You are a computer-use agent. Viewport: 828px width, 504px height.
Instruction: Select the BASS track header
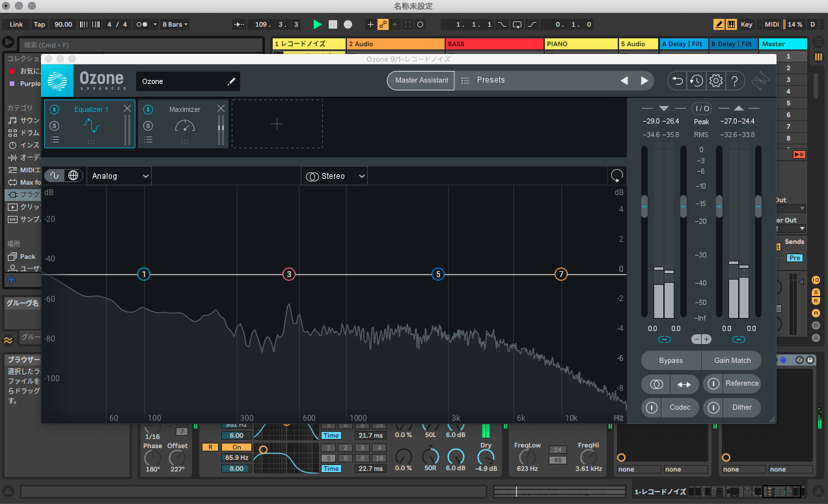tap(495, 44)
